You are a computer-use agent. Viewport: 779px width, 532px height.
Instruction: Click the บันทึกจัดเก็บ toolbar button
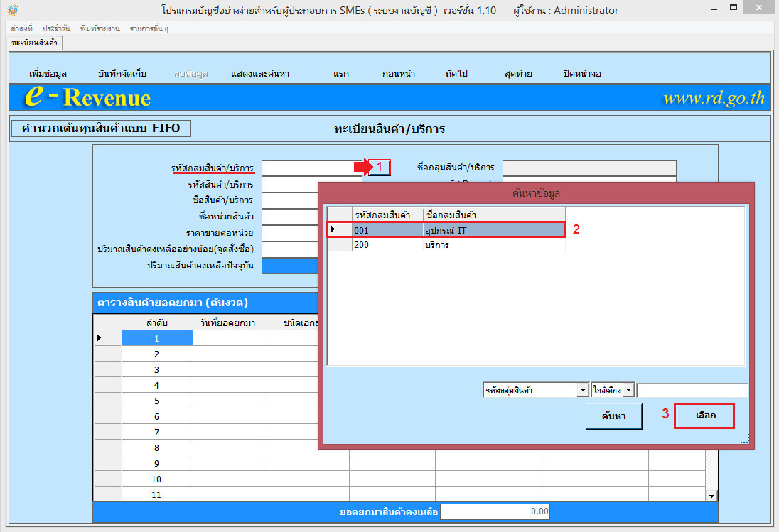(x=122, y=73)
